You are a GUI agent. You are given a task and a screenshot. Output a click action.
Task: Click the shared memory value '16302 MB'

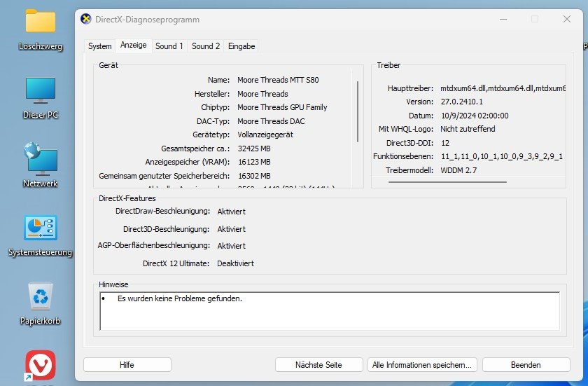tap(254, 176)
